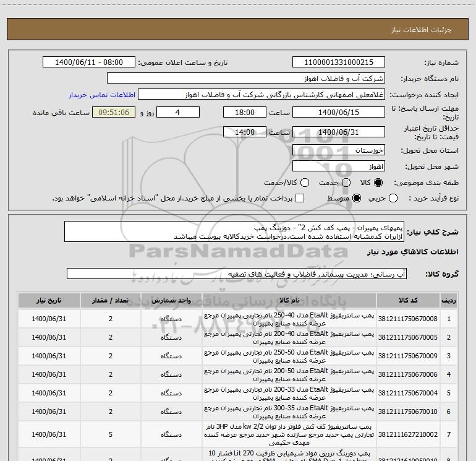Click the general need description text box
Image resolution: width=476 pixels, height=461 pixels.
pos(234,231)
